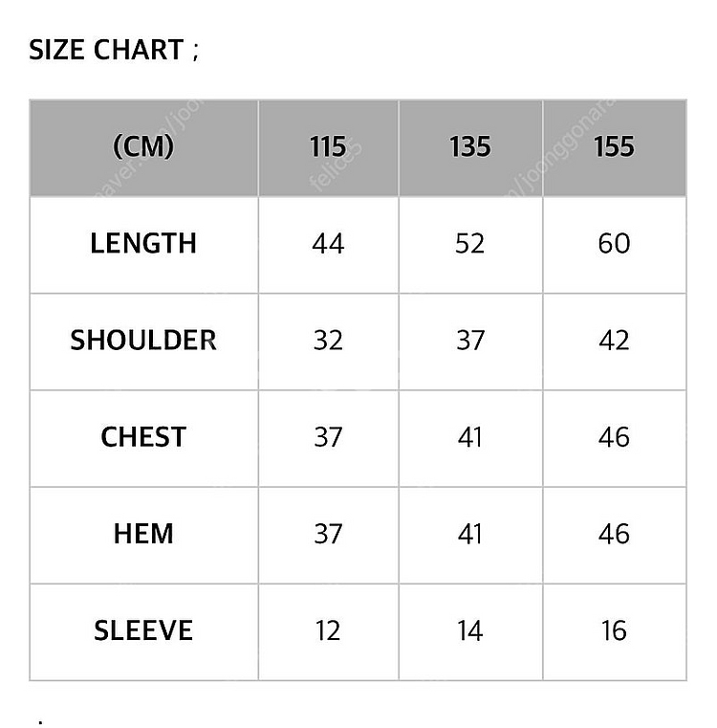Select shoulder value 42 cell
717x728 pixels.
(x=615, y=342)
